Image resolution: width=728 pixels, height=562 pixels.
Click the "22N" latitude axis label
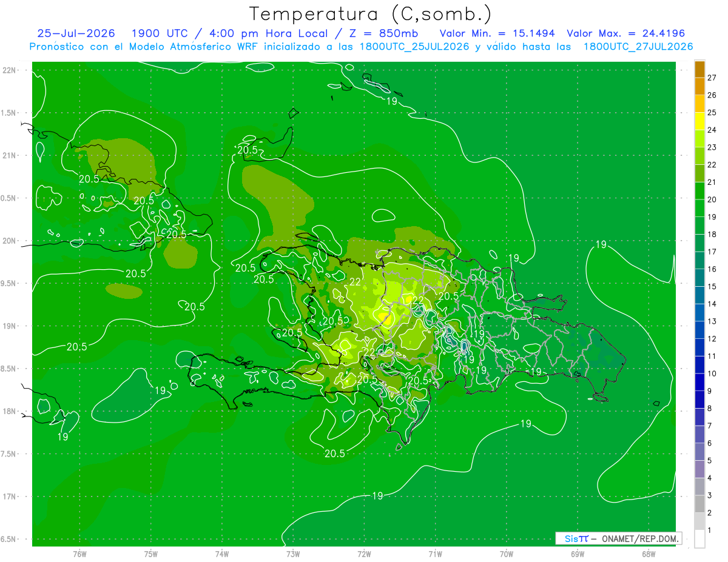[x=10, y=70]
